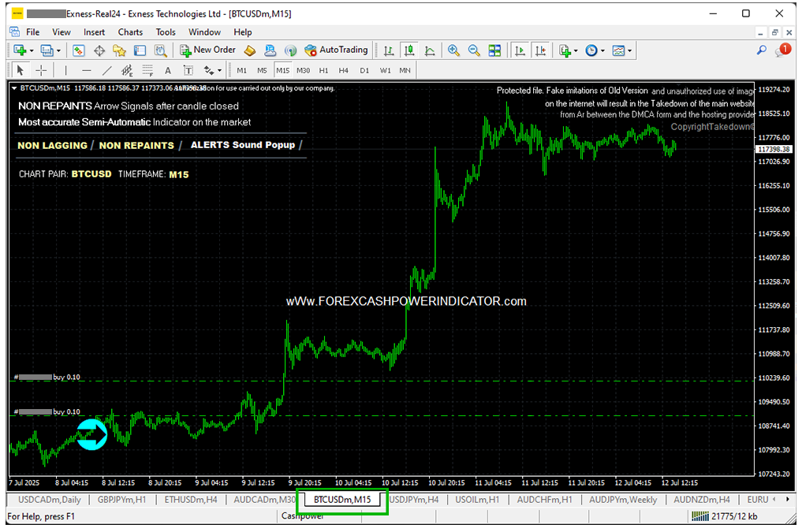The image size is (802, 532).
Task: Open the File menu
Action: point(33,32)
